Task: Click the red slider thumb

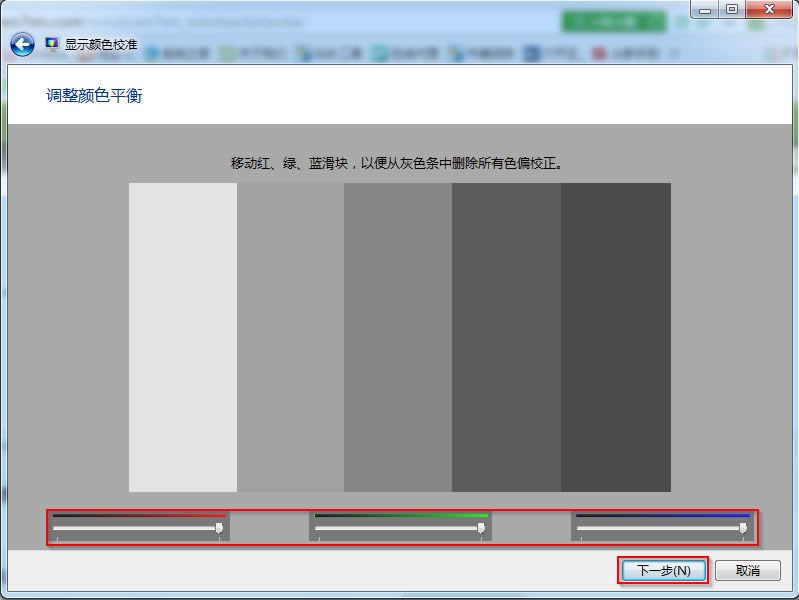Action: pyautogui.click(x=219, y=528)
